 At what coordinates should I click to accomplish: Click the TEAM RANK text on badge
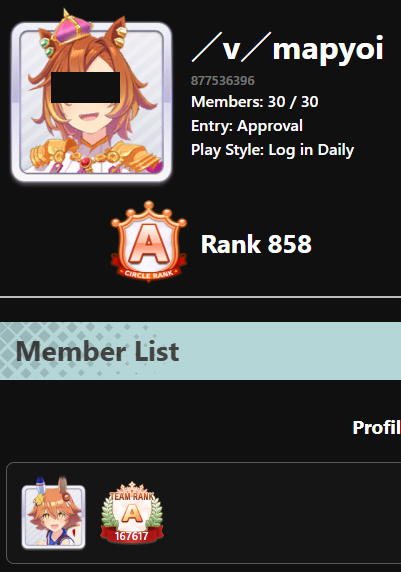point(132,496)
